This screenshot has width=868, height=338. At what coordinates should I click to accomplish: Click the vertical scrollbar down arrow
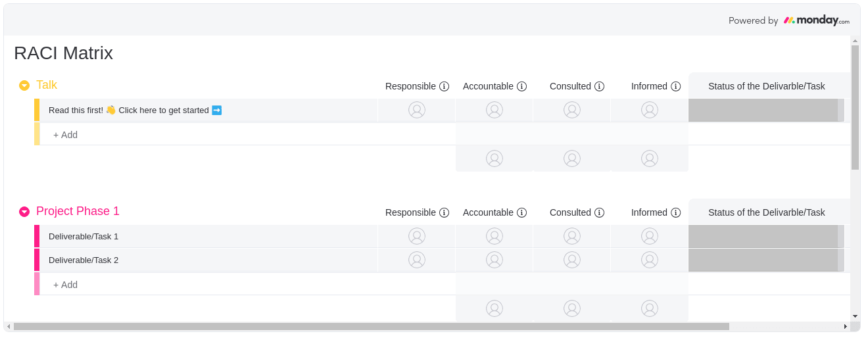855,316
